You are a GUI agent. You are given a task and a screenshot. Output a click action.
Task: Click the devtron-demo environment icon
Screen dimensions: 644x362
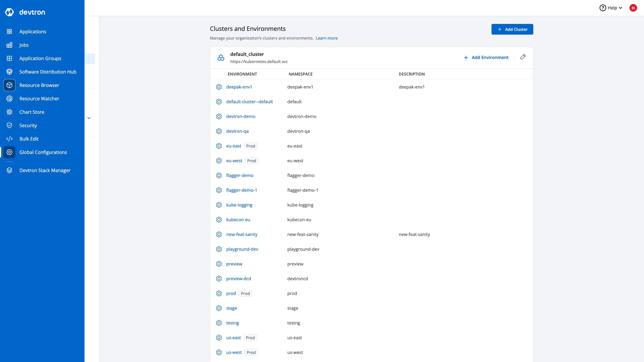click(219, 116)
